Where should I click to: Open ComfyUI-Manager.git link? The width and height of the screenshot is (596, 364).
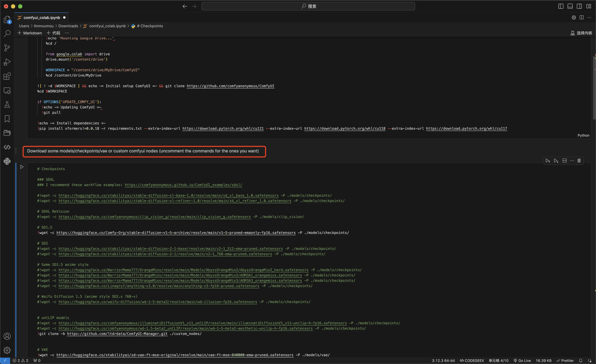click(x=117, y=334)
